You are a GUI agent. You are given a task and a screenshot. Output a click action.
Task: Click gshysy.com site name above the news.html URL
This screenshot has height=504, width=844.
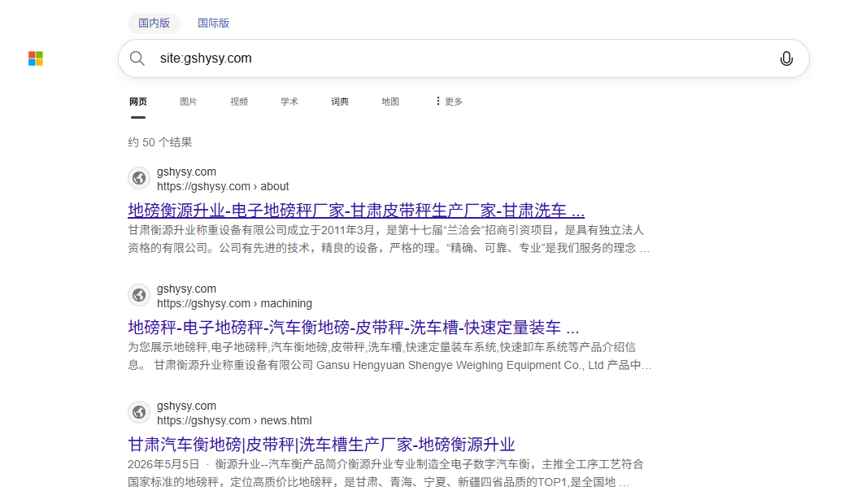[186, 406]
